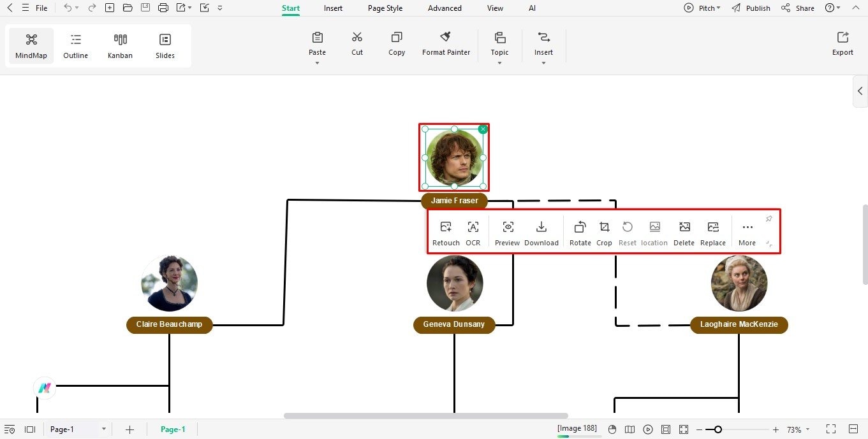The image size is (868, 439).
Task: Save using the floppy disk icon
Action: 145,8
